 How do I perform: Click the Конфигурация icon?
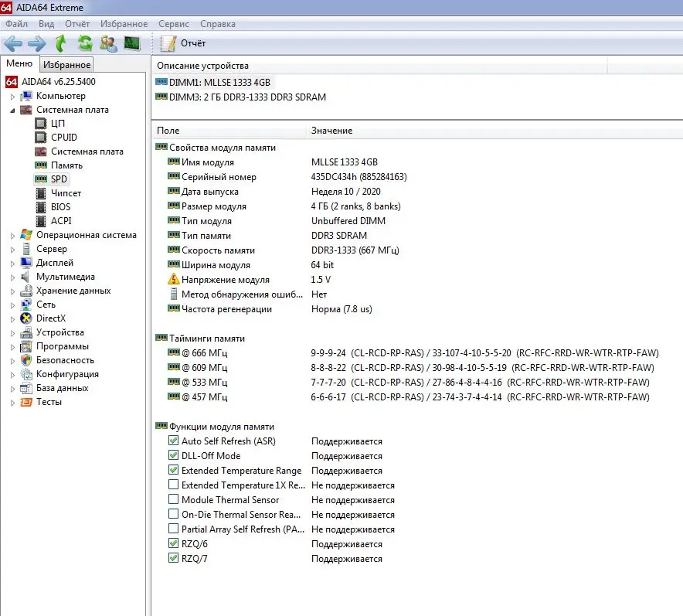(x=26, y=374)
